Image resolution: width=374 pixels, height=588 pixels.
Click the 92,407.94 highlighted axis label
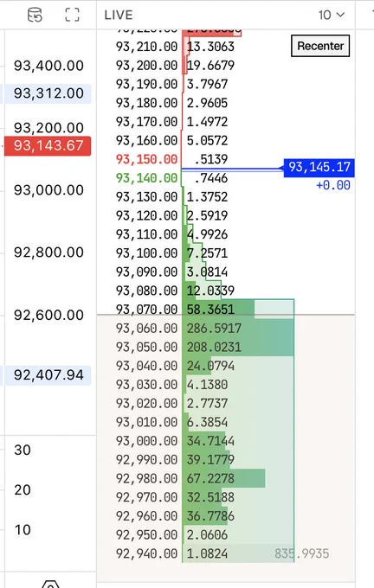click(48, 375)
